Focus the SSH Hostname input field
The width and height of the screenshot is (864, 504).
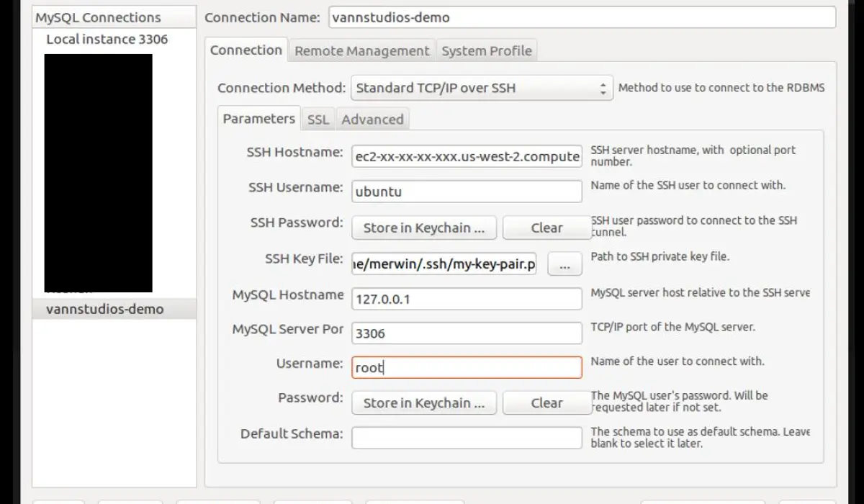tap(467, 156)
